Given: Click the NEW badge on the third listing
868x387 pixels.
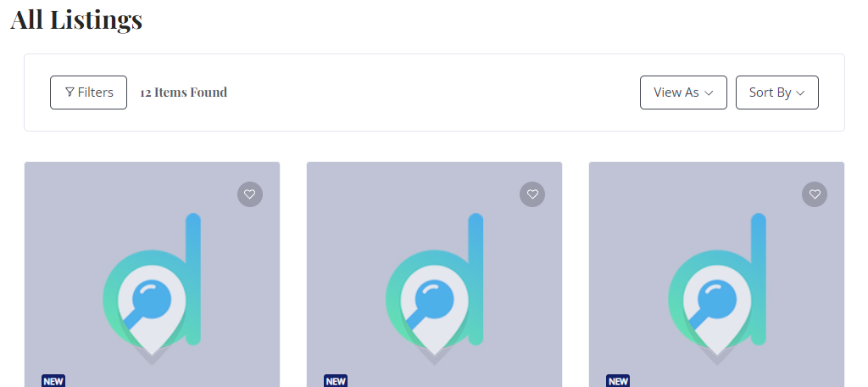Looking at the screenshot, I should pyautogui.click(x=618, y=381).
